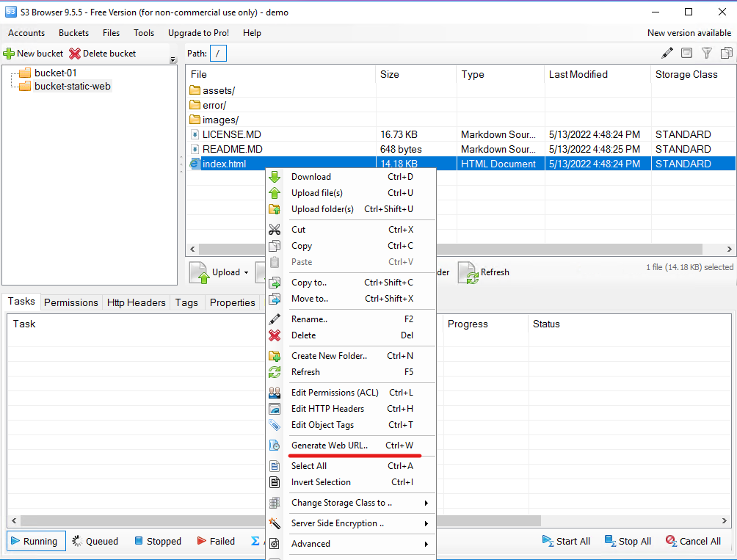Click the pencil edit icon near the path bar
Image resolution: width=737 pixels, height=560 pixels.
click(x=667, y=52)
